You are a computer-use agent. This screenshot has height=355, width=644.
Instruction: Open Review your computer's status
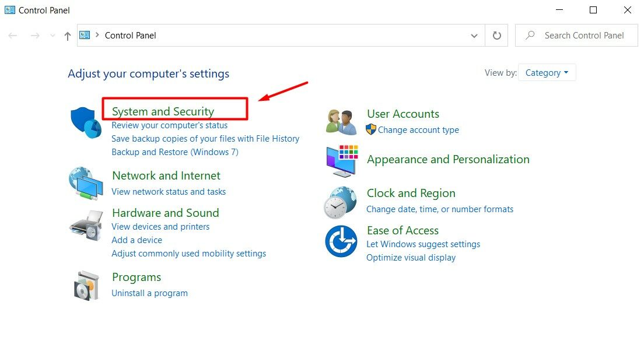click(x=169, y=125)
